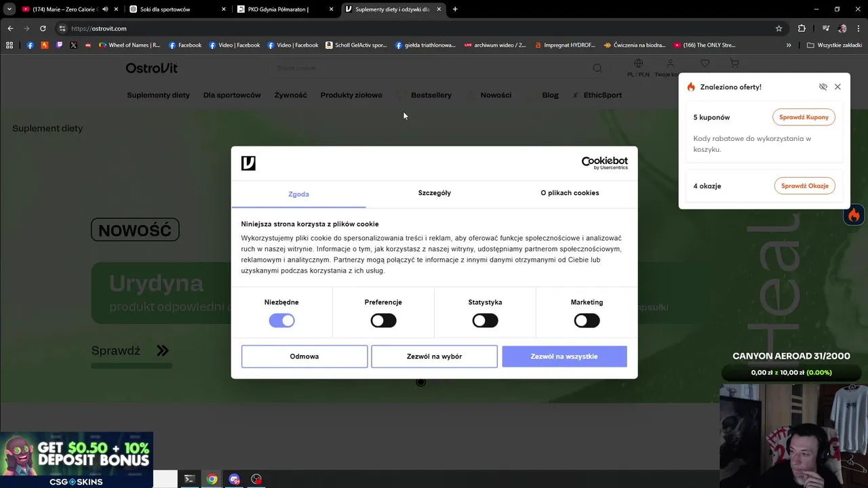Switch to the Soki dla sportowców tab
868x488 pixels.
click(x=178, y=9)
